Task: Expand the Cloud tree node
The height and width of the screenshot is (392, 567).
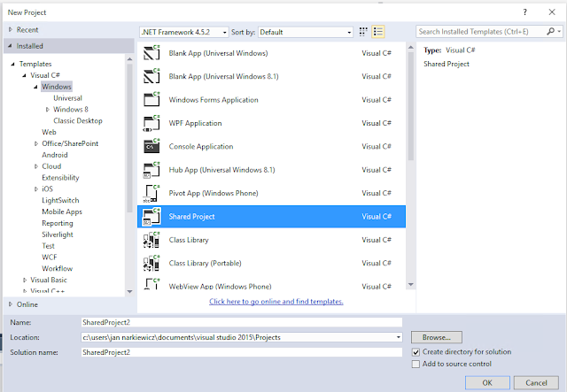Action: [x=35, y=166]
